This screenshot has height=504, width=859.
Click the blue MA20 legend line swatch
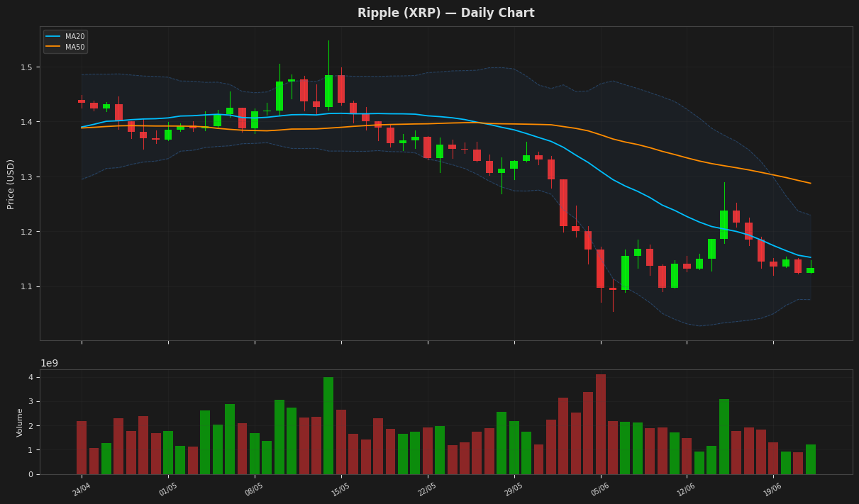[53, 36]
